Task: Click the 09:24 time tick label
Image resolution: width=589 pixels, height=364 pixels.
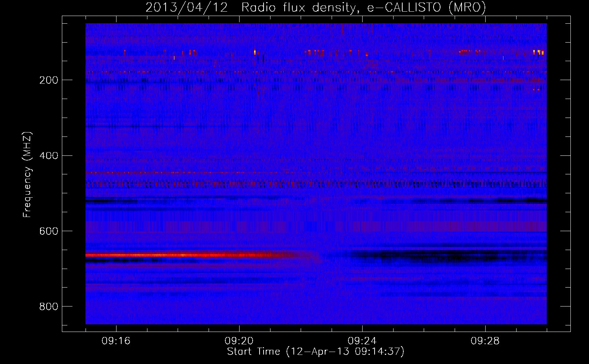Action: coord(362,341)
